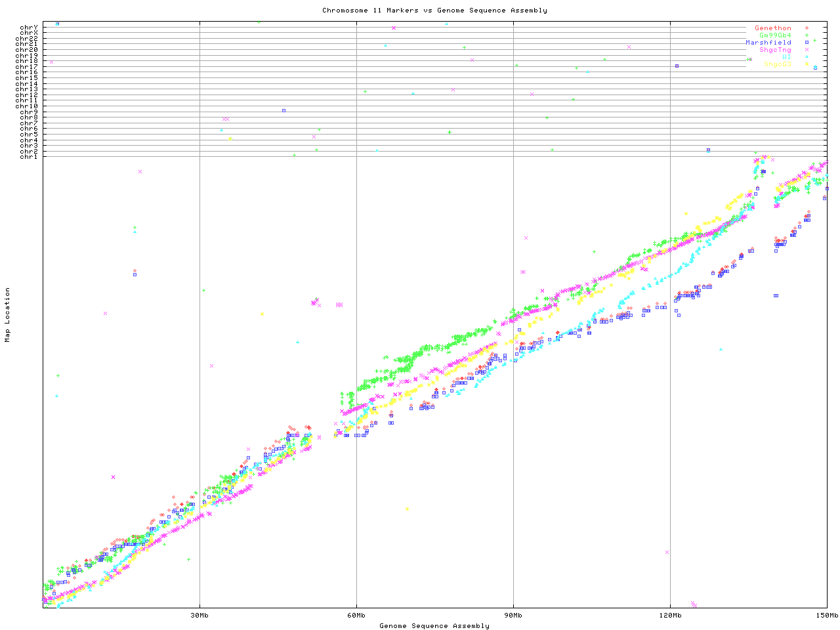This screenshot has height=630, width=840.
Task: Click the chart title text
Action: click(x=434, y=10)
